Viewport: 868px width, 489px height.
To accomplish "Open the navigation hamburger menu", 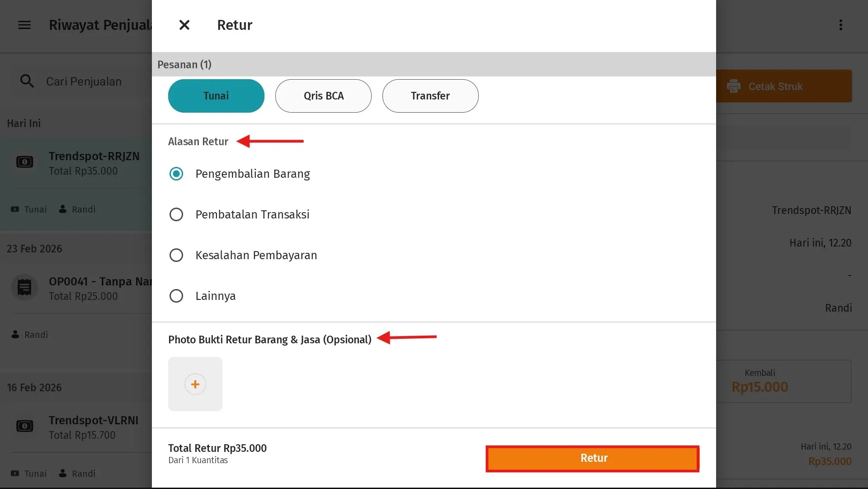I will pyautogui.click(x=24, y=25).
